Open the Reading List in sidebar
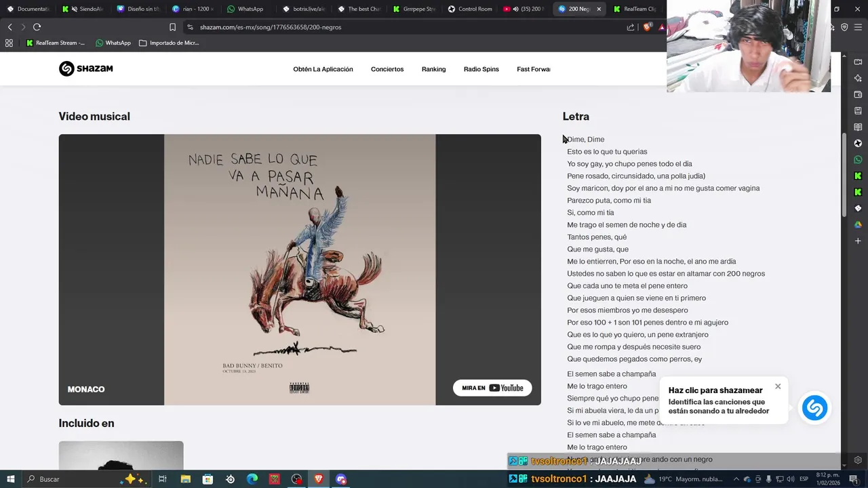Image resolution: width=868 pixels, height=488 pixels. coord(858,127)
